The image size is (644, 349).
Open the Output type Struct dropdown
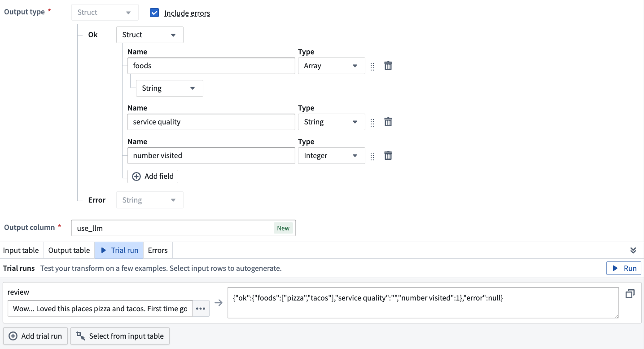(x=105, y=12)
